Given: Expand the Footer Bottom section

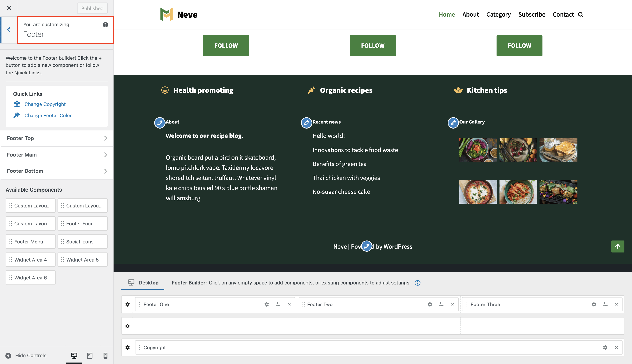Looking at the screenshot, I should pyautogui.click(x=57, y=171).
